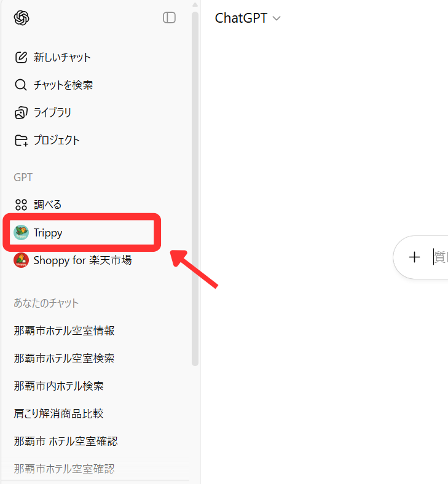Open the 那覇市 ホテル空室確認 chat

point(66,442)
